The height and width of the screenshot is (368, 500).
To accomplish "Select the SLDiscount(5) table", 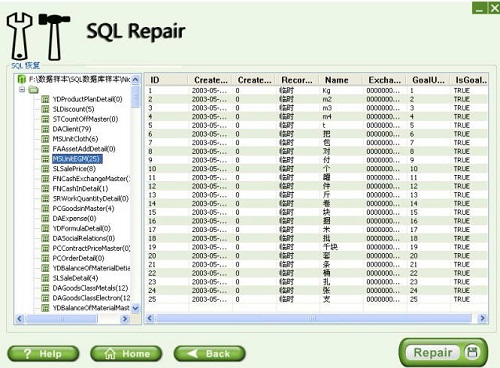I will (x=73, y=109).
